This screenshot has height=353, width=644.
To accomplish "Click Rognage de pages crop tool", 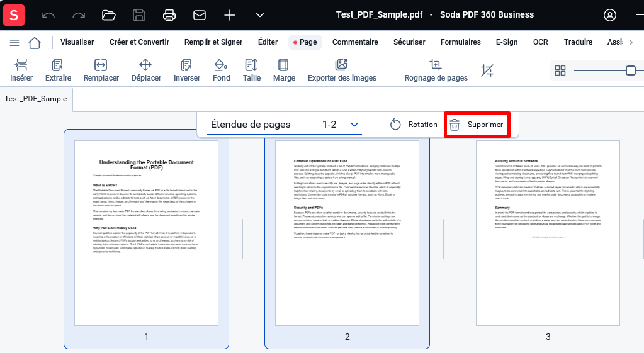I will pyautogui.click(x=436, y=70).
